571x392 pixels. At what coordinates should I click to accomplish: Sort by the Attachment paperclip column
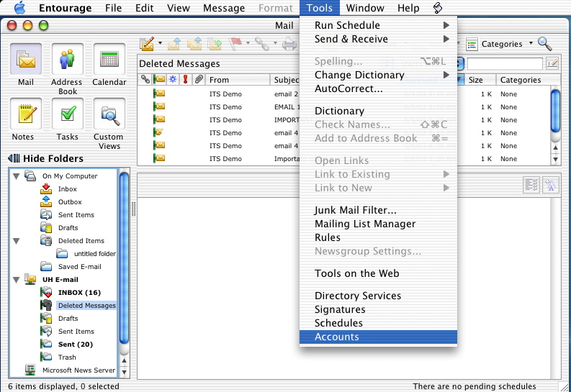pos(199,79)
